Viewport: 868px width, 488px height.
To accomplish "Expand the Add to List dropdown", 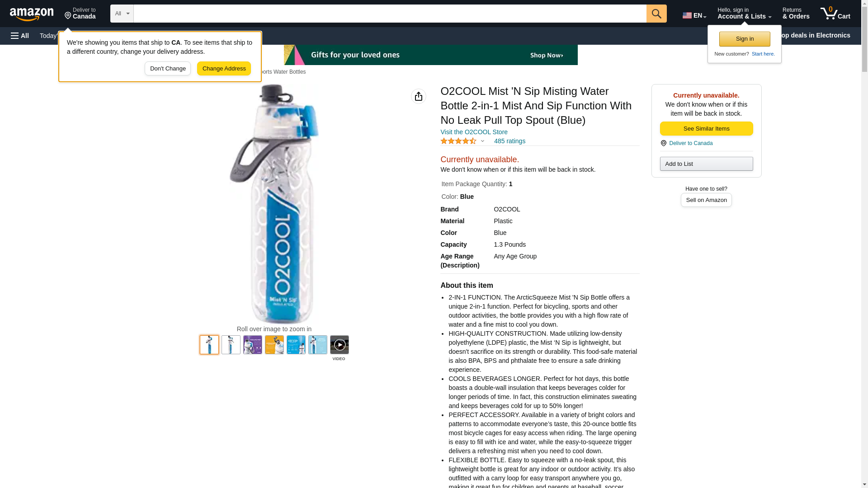I will point(706,164).
